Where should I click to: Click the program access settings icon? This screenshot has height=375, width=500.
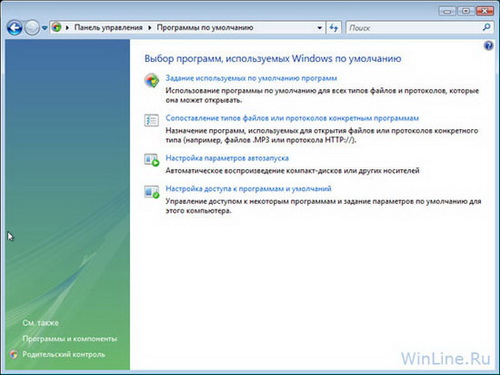pos(152,192)
